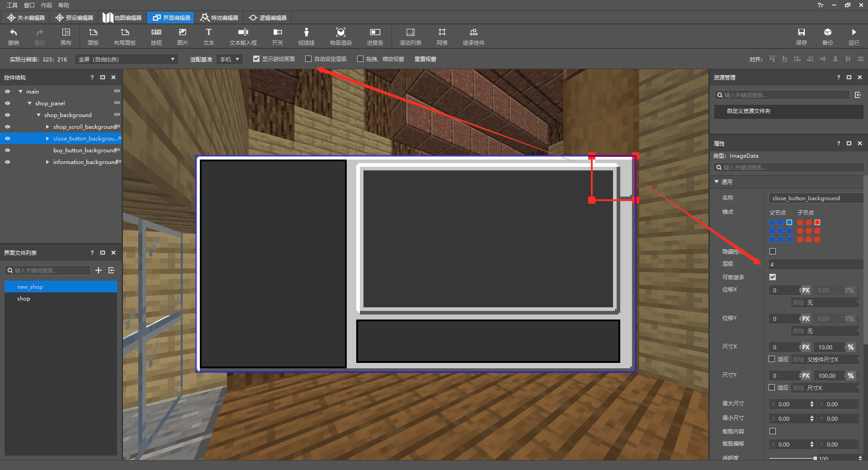
Task: Toggle the 裁剪内容 checkbox
Action: point(773,431)
